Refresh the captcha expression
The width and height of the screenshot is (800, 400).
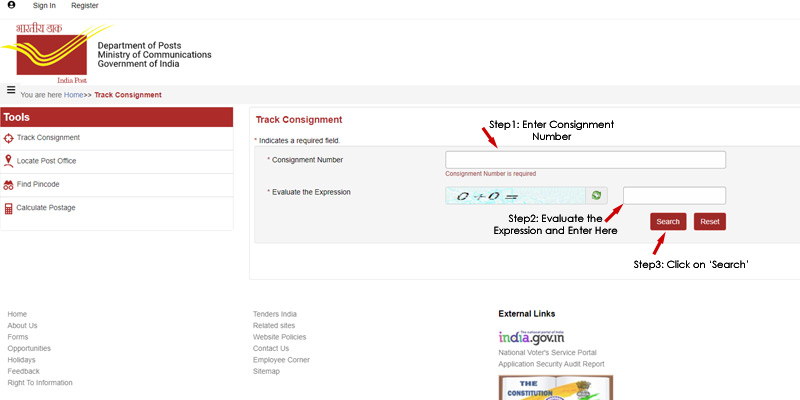coord(596,195)
